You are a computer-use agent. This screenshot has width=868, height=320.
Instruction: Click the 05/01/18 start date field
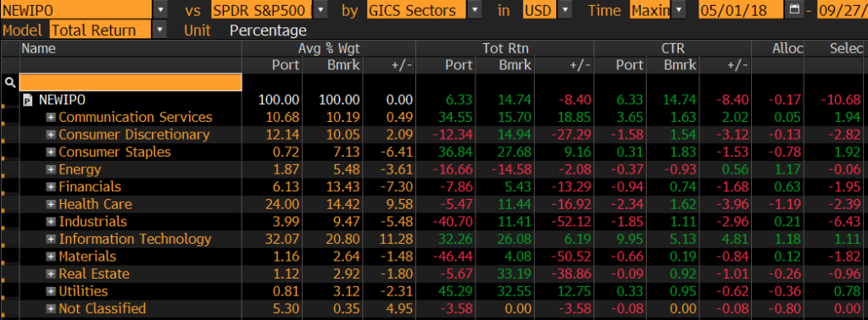[741, 9]
